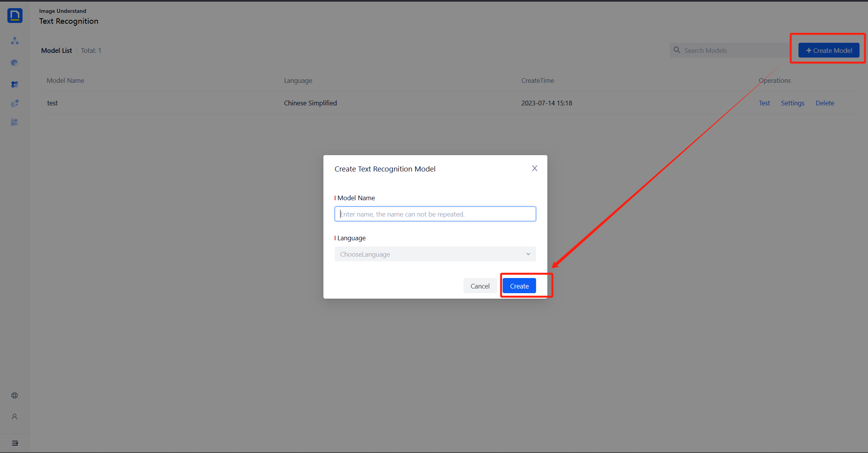Click the Model Name input field
This screenshot has height=453, width=868.
point(435,214)
